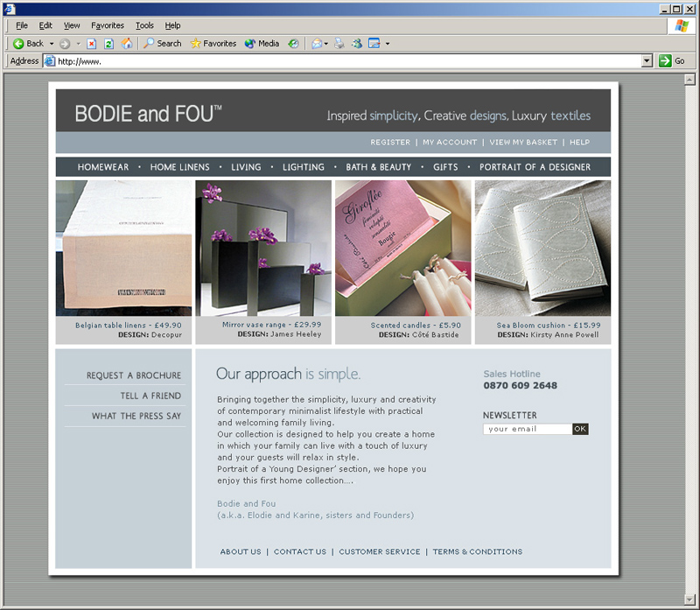Viewport: 700px width, 610px height.
Task: Click the page icon in address bar
Action: coord(50,60)
